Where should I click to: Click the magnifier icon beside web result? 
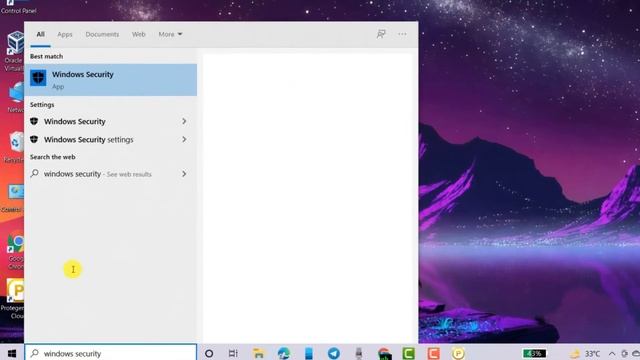coord(35,173)
